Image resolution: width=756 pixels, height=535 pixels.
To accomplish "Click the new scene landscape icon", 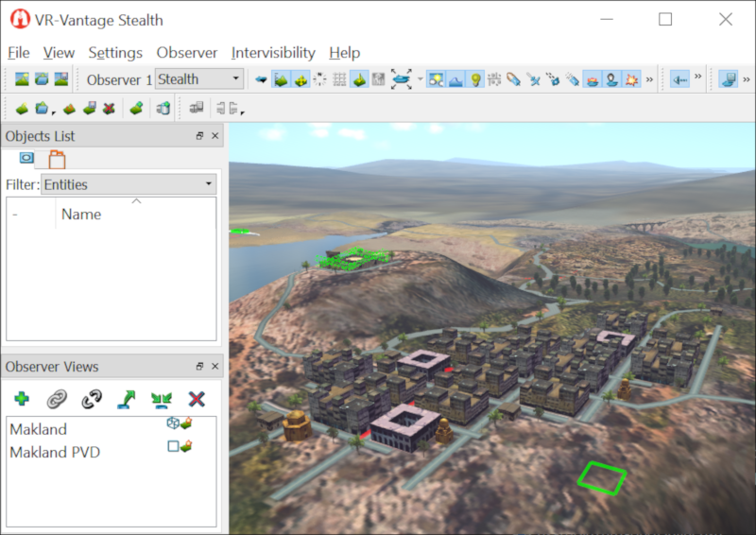I will click(22, 79).
